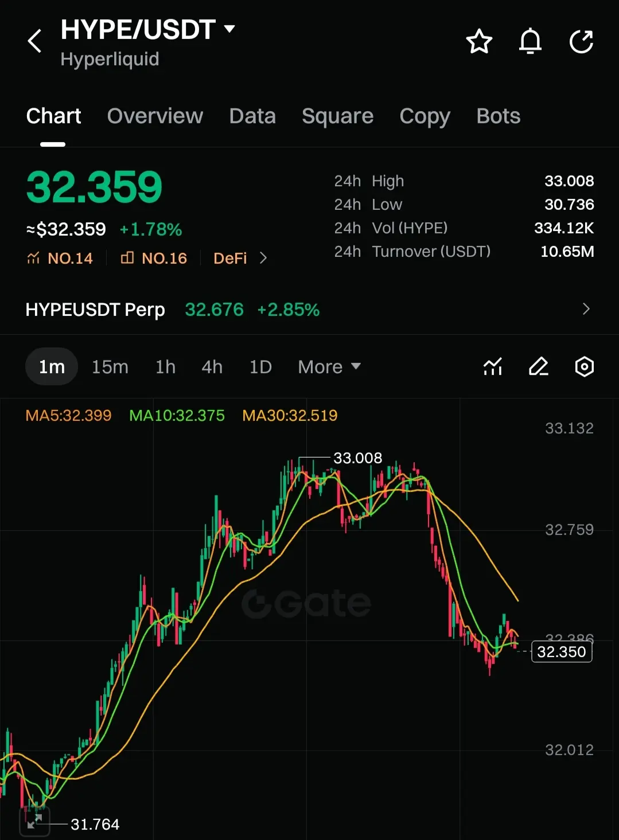Screen dimensions: 619x840
Task: Tap the 24h Vol value 334.12K
Action: 564,228
